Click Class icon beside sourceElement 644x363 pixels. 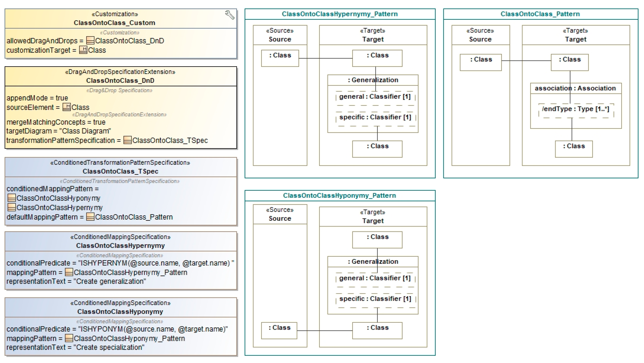(67, 107)
